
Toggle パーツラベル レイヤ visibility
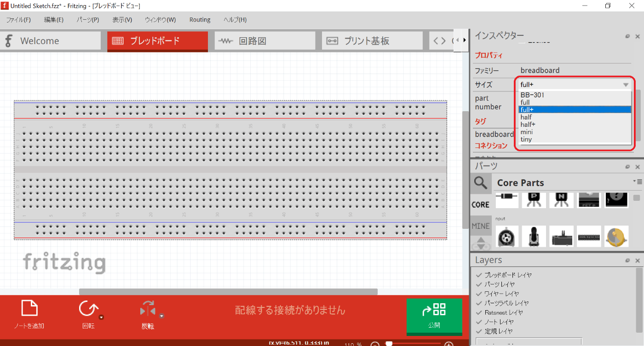point(479,303)
